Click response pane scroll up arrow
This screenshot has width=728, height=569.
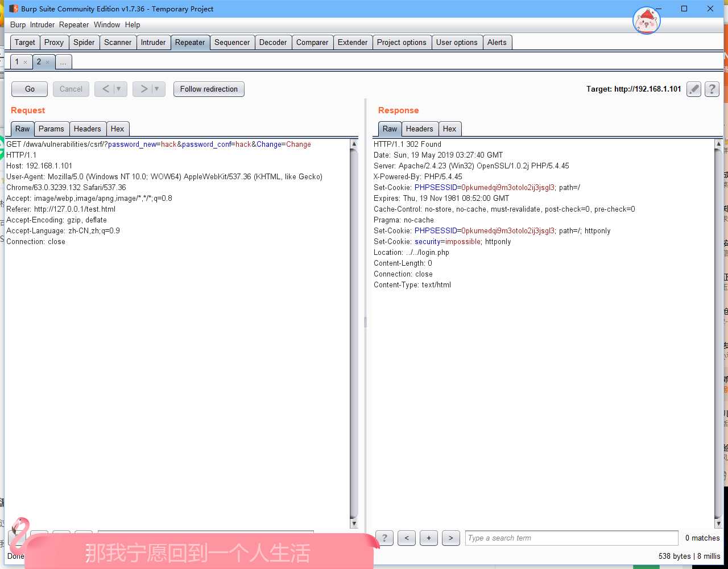(718, 144)
